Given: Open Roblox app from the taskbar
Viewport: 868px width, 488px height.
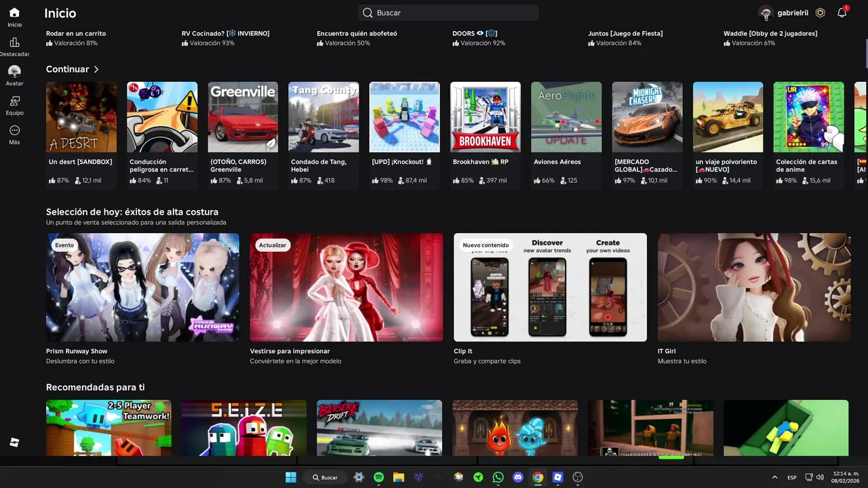Looking at the screenshot, I should 557,477.
